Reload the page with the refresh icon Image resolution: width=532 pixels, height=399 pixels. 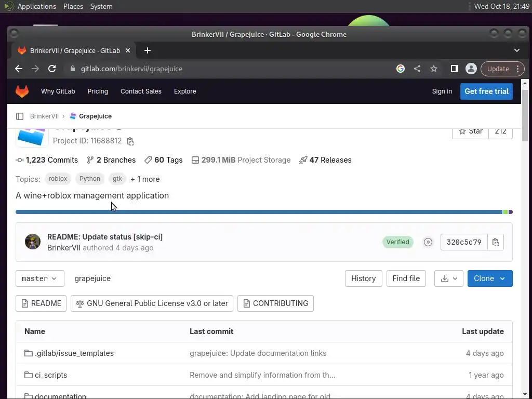(x=52, y=69)
